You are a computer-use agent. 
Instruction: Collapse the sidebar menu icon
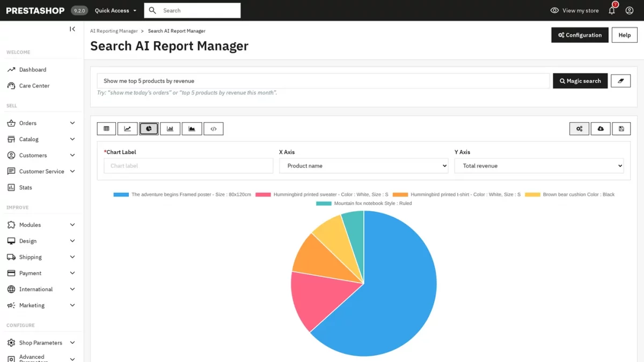point(72,29)
